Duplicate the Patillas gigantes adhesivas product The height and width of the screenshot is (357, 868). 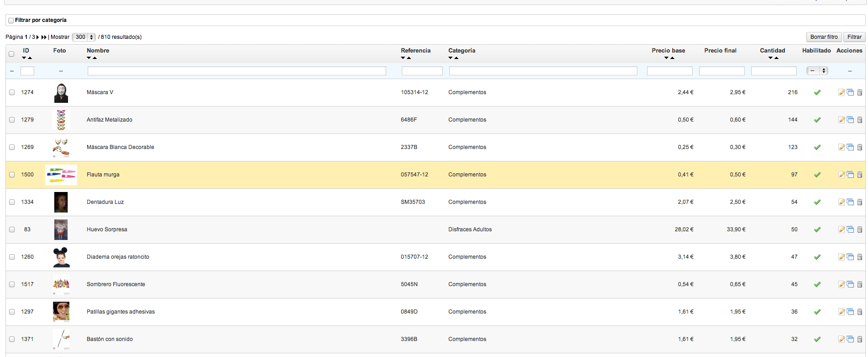[850, 312]
